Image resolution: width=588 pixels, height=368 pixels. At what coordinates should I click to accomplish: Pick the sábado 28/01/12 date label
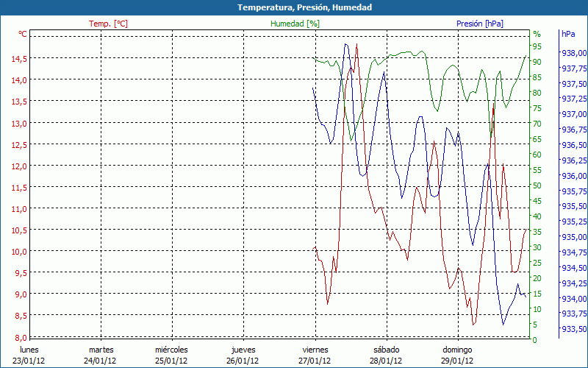click(x=387, y=355)
